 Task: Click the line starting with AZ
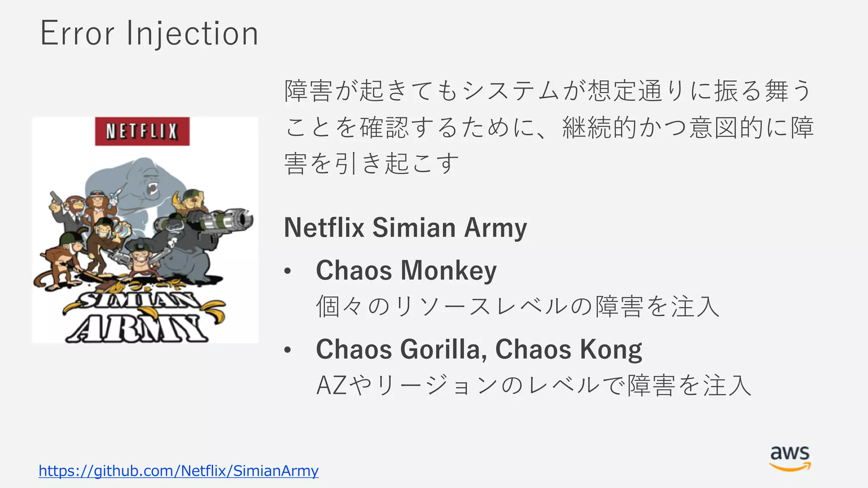(534, 385)
